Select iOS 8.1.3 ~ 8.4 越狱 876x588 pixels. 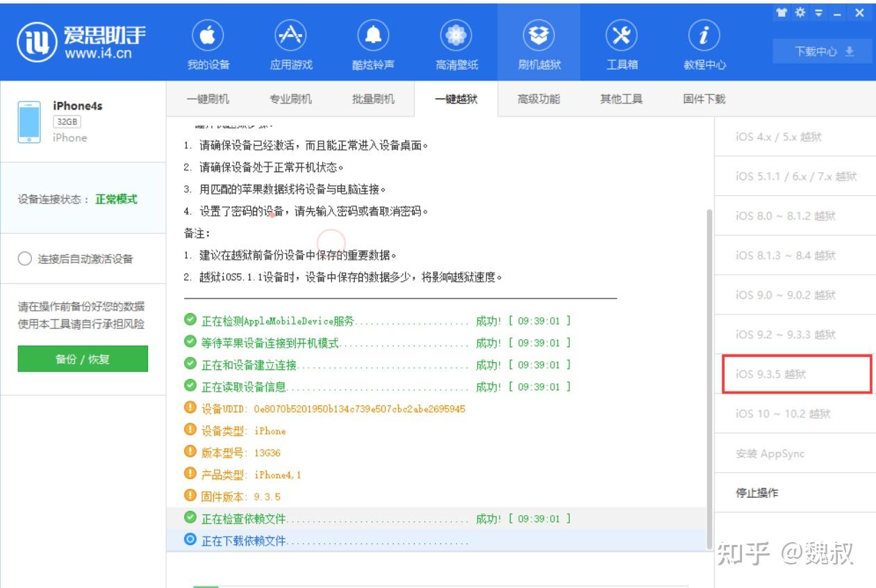tap(795, 255)
